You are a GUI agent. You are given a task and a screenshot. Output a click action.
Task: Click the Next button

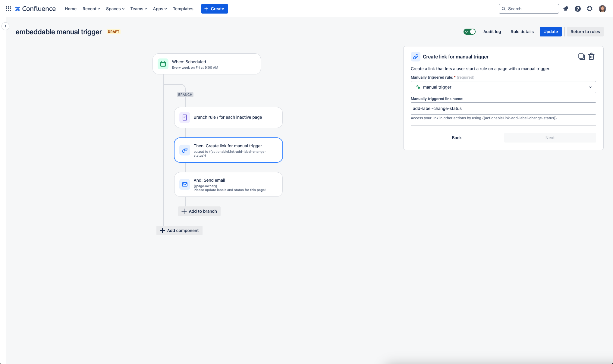click(550, 138)
